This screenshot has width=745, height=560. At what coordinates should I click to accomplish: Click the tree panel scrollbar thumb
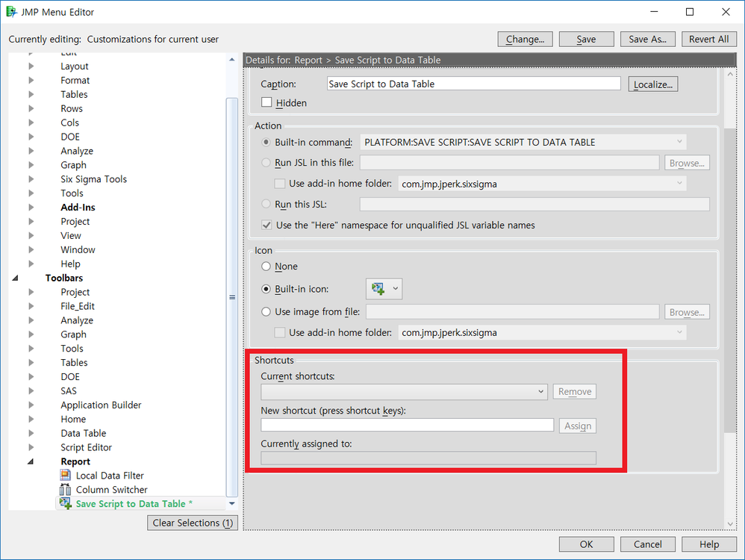pyautogui.click(x=232, y=297)
